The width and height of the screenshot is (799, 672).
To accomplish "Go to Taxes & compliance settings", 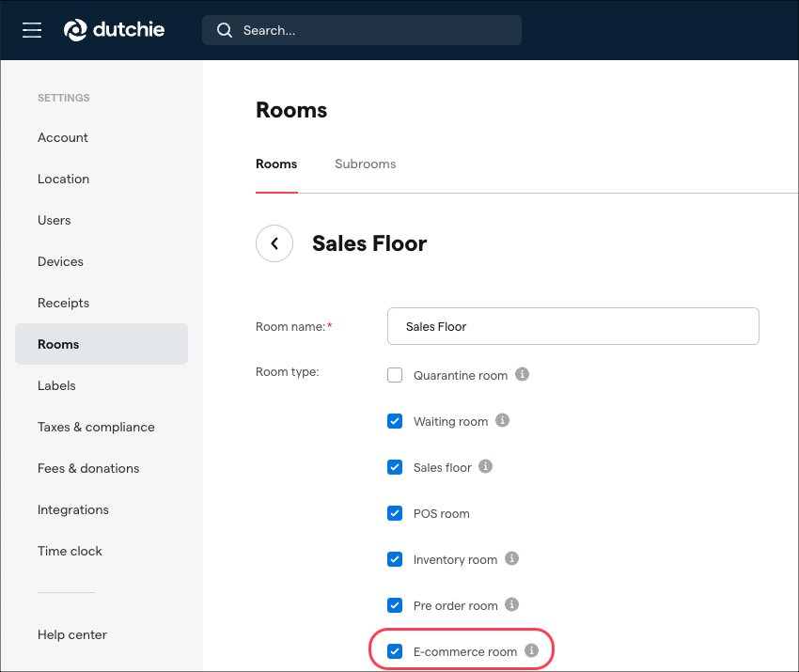I will tap(96, 427).
